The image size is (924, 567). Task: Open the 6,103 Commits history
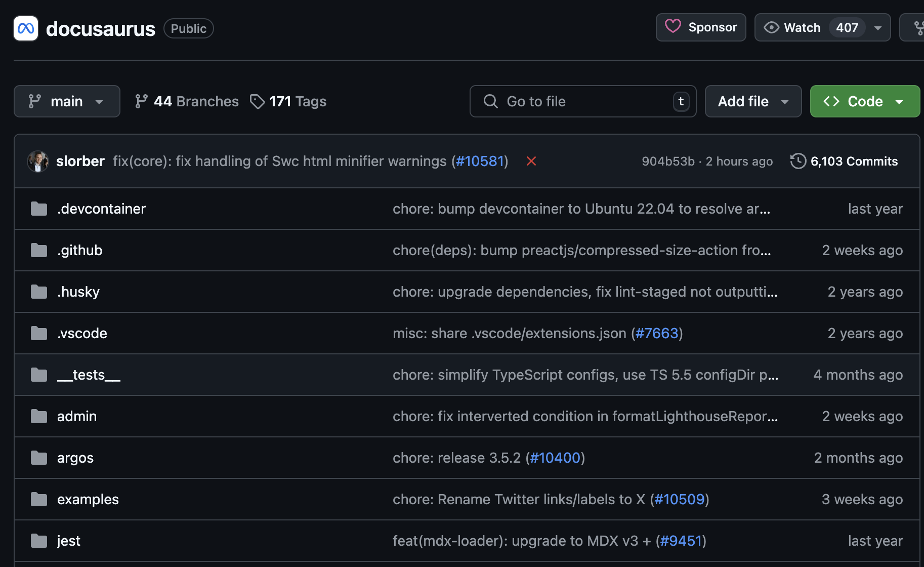coord(844,161)
